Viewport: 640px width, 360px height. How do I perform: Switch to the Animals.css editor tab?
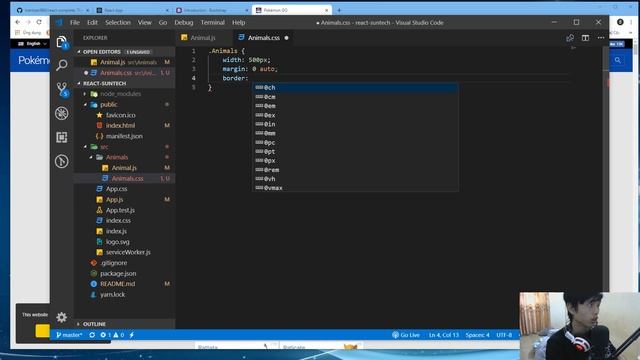click(264, 38)
